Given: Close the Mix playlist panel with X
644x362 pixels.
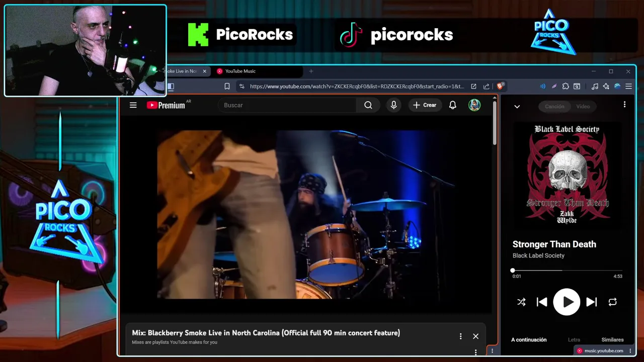Looking at the screenshot, I should pyautogui.click(x=475, y=336).
